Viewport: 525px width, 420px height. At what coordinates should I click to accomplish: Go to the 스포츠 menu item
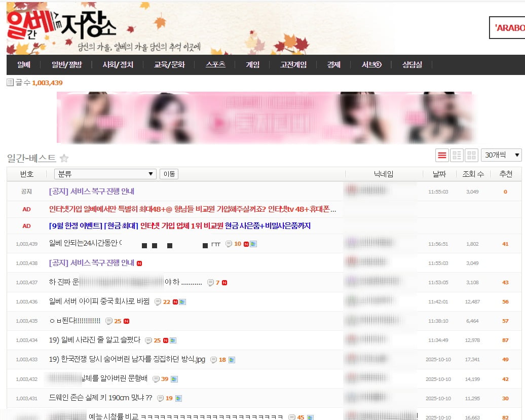[215, 65]
